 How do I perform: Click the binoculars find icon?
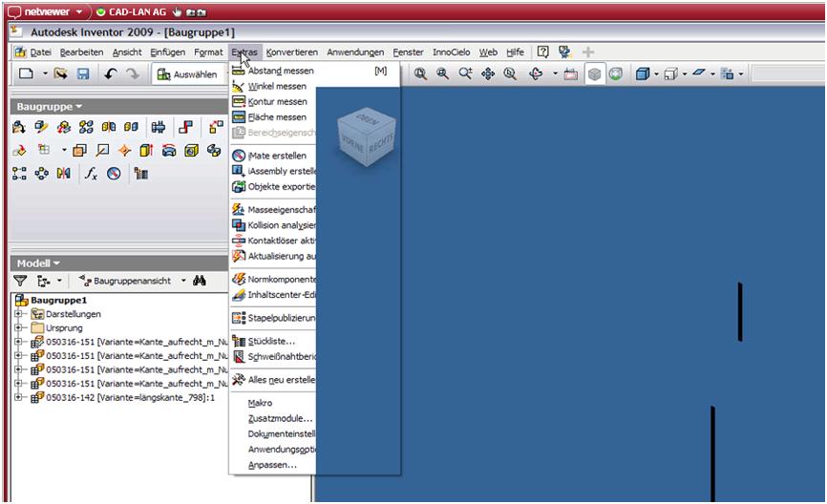[x=200, y=281]
